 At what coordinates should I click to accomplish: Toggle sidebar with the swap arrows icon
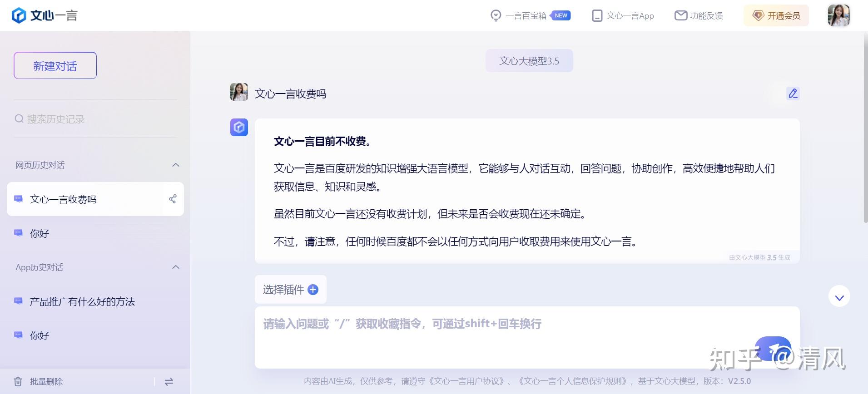(x=169, y=382)
